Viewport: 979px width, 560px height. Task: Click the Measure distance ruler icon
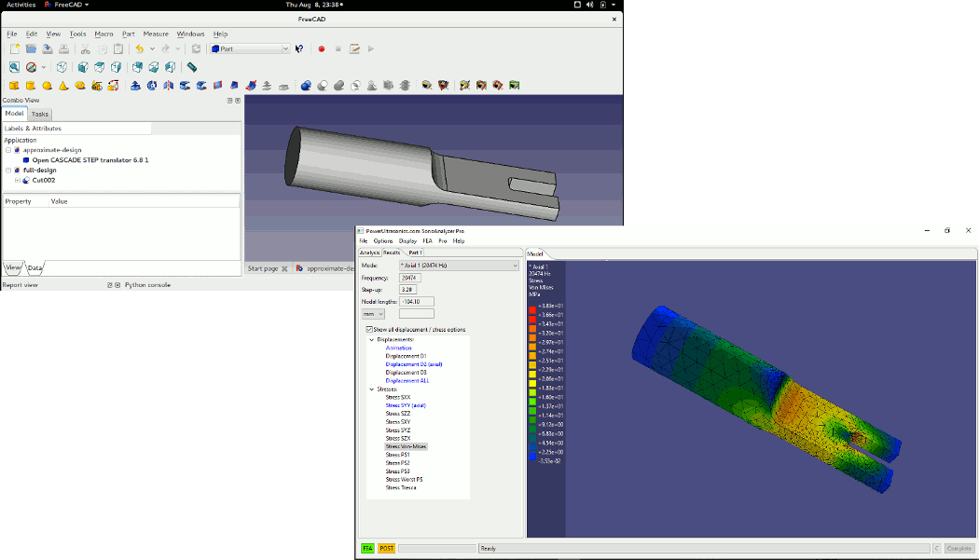coord(192,67)
